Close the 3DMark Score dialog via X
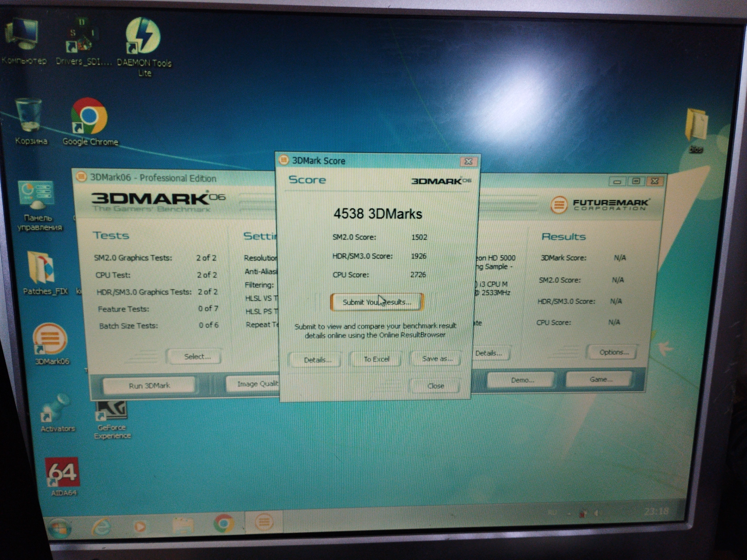This screenshot has height=560, width=747. [x=468, y=161]
